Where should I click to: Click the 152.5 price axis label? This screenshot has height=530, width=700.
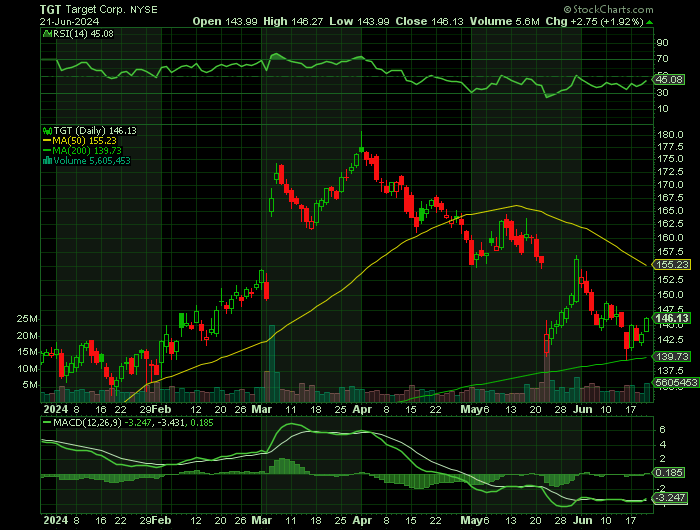(x=671, y=280)
